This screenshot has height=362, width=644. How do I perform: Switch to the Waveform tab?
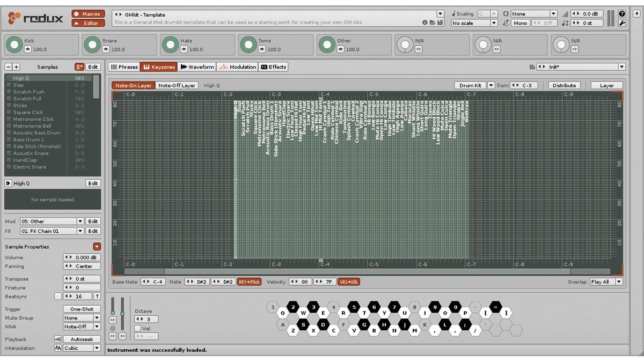[x=197, y=67]
